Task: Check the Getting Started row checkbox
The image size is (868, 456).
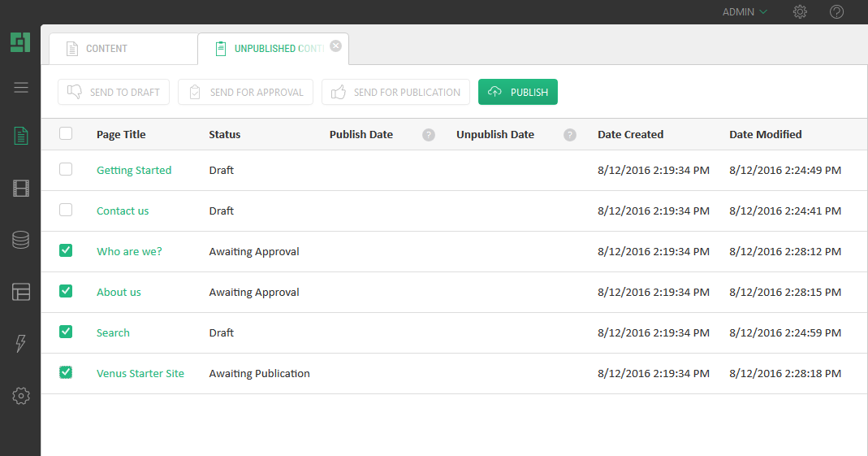Action: (66, 169)
